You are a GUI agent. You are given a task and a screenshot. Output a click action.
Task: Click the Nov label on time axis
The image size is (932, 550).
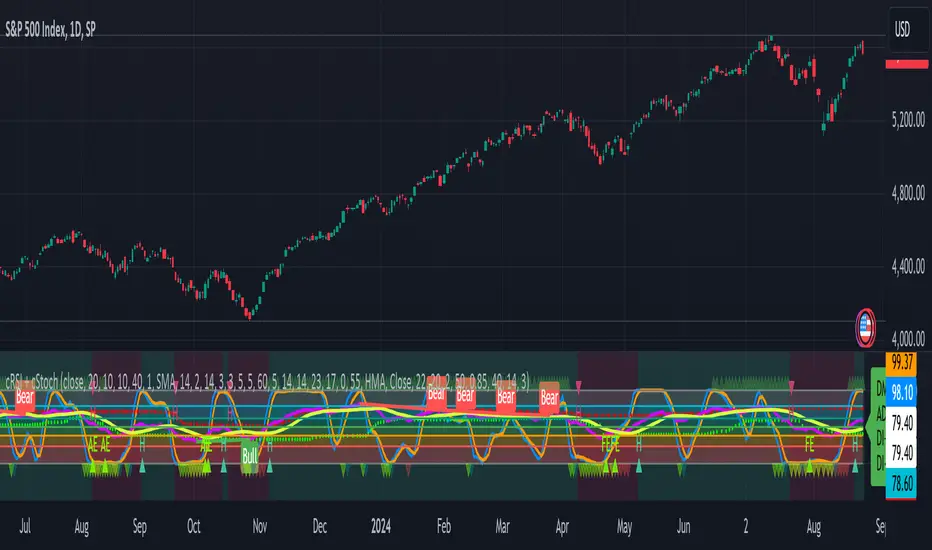coord(260,526)
